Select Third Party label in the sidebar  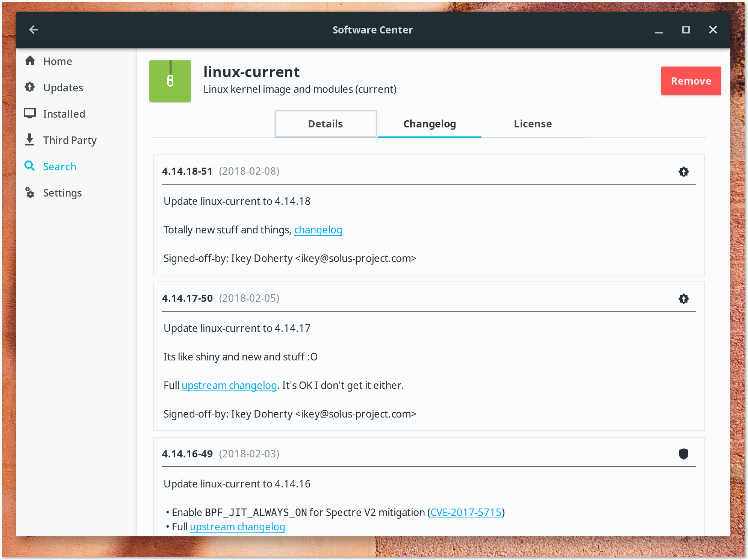70,140
